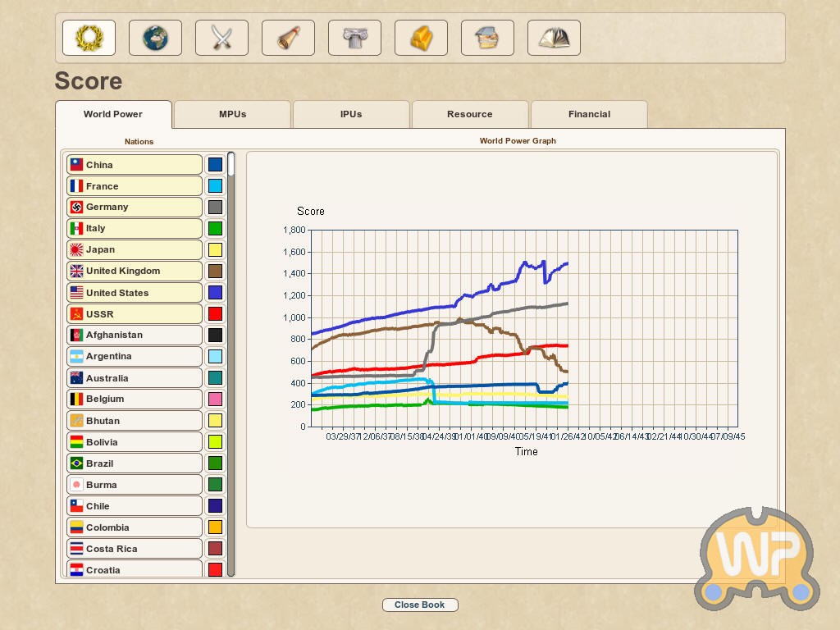The image size is (840, 630).
Task: Open the open book icon
Action: (554, 38)
